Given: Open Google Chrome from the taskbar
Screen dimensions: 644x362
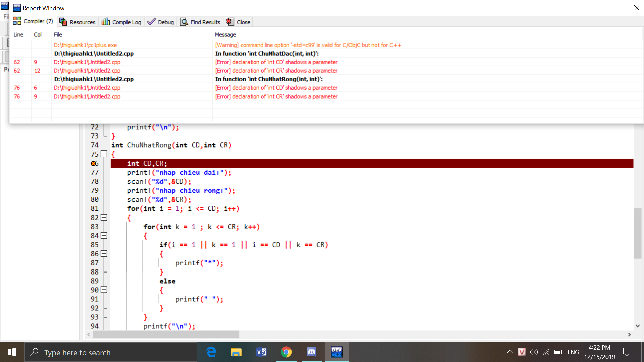Looking at the screenshot, I should pyautogui.click(x=286, y=352).
